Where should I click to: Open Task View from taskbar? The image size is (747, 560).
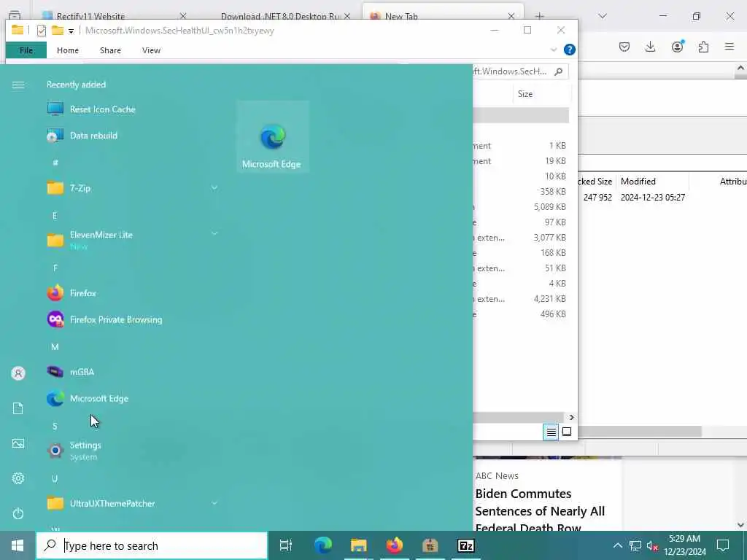coord(286,545)
